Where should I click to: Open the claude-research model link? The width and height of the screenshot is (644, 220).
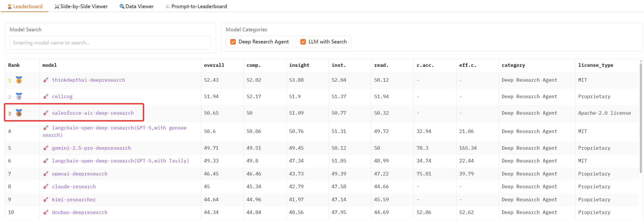click(x=74, y=186)
